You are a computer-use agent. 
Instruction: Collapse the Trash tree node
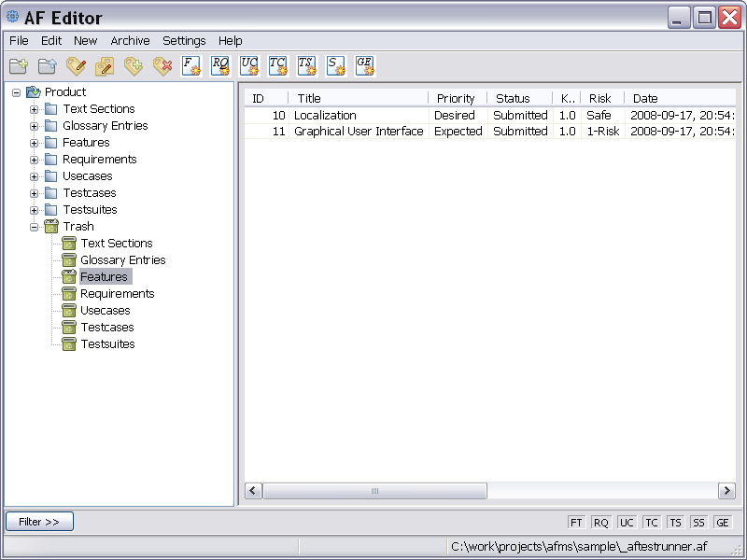click(x=35, y=227)
